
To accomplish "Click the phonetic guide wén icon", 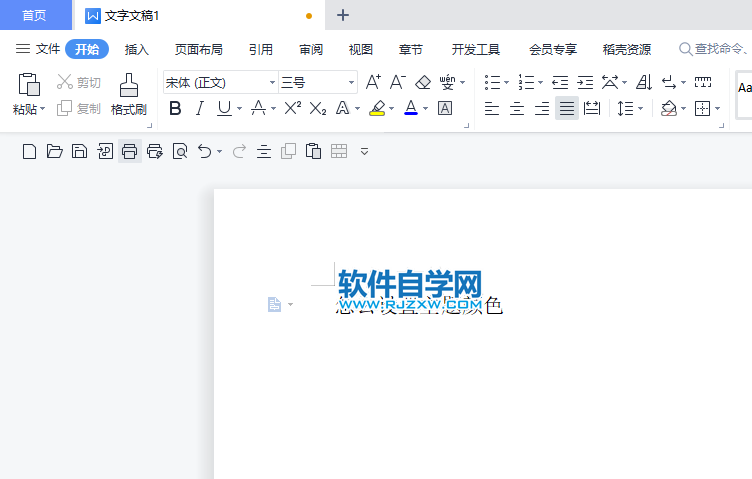I will click(x=447, y=82).
